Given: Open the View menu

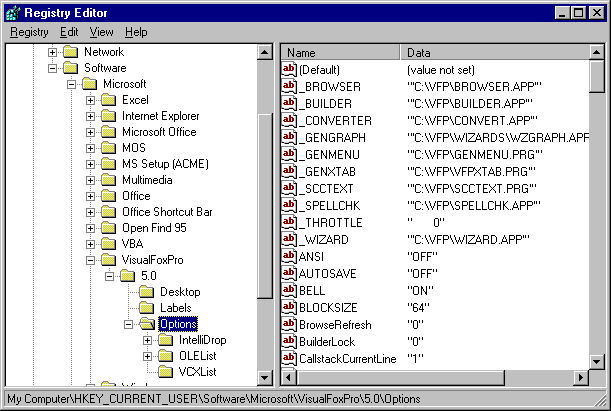Looking at the screenshot, I should click(101, 32).
